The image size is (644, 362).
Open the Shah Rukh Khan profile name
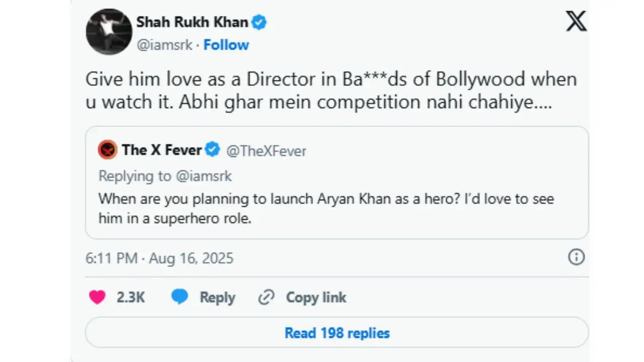pyautogui.click(x=192, y=23)
